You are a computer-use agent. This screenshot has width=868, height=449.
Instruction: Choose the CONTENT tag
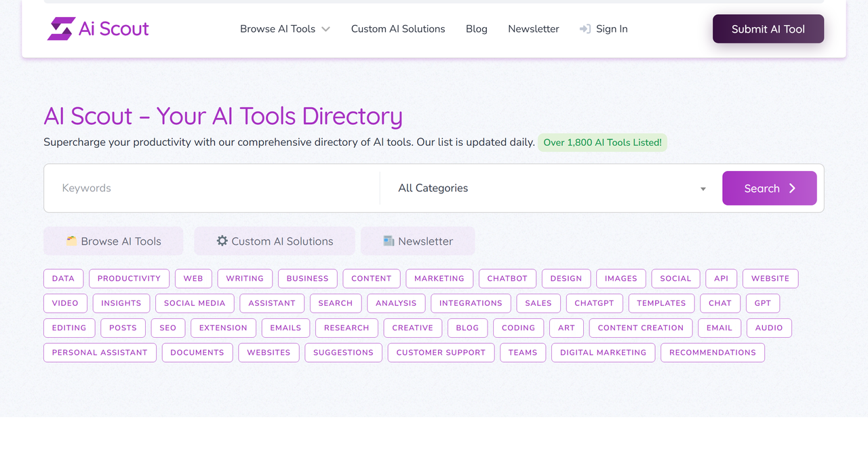click(372, 278)
